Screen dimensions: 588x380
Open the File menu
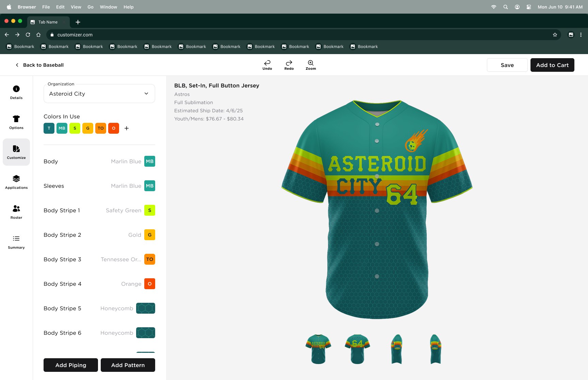[x=46, y=7]
